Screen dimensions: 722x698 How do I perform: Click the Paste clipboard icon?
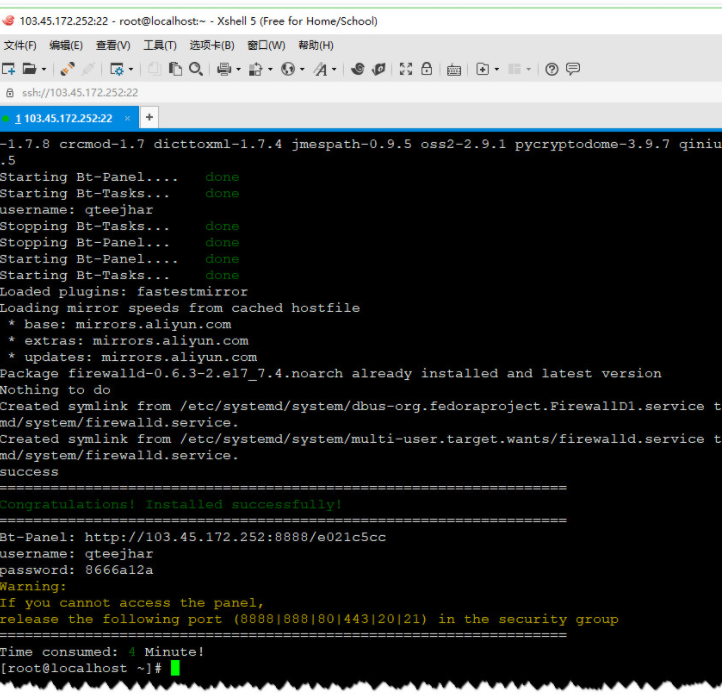click(x=175, y=69)
